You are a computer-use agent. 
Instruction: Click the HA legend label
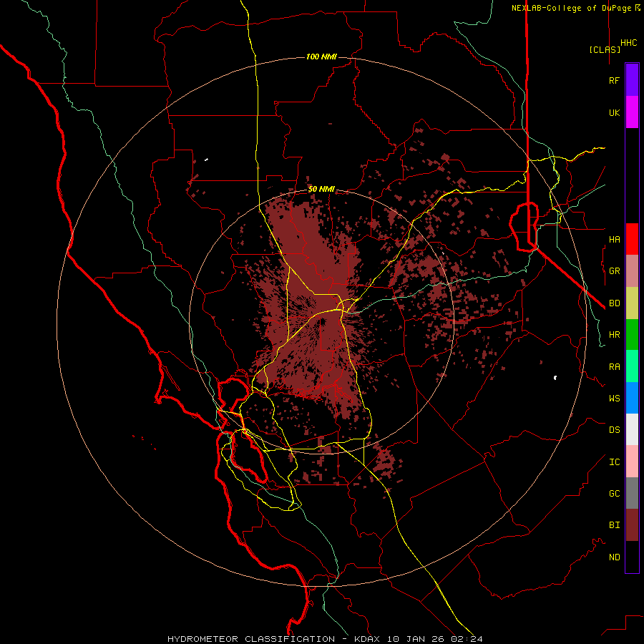614,240
